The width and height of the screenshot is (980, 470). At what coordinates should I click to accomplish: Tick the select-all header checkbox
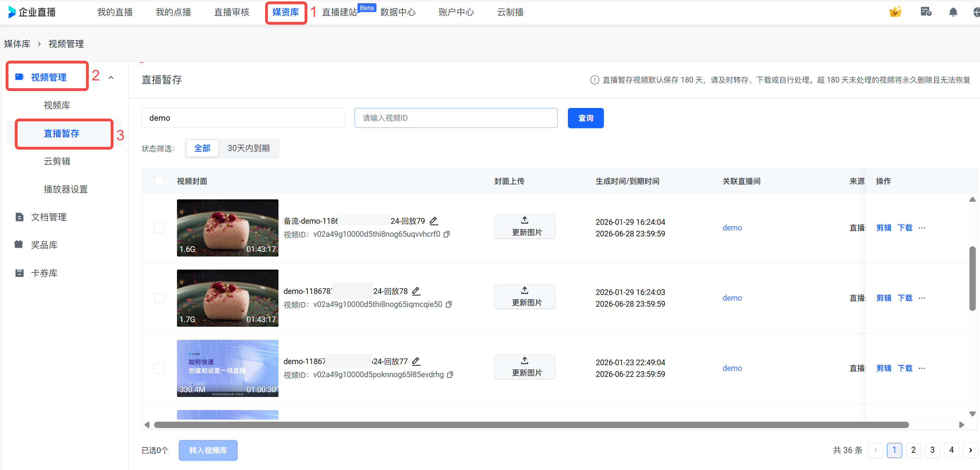pos(159,181)
